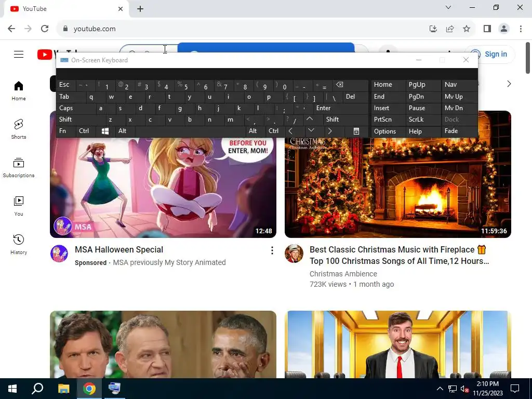The image size is (532, 399).
Task: Install YouTube app icon in address bar
Action: (433, 29)
